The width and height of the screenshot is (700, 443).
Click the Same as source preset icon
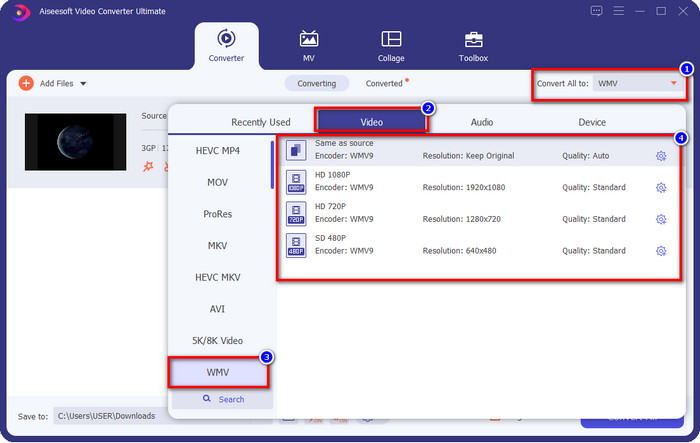(x=296, y=150)
